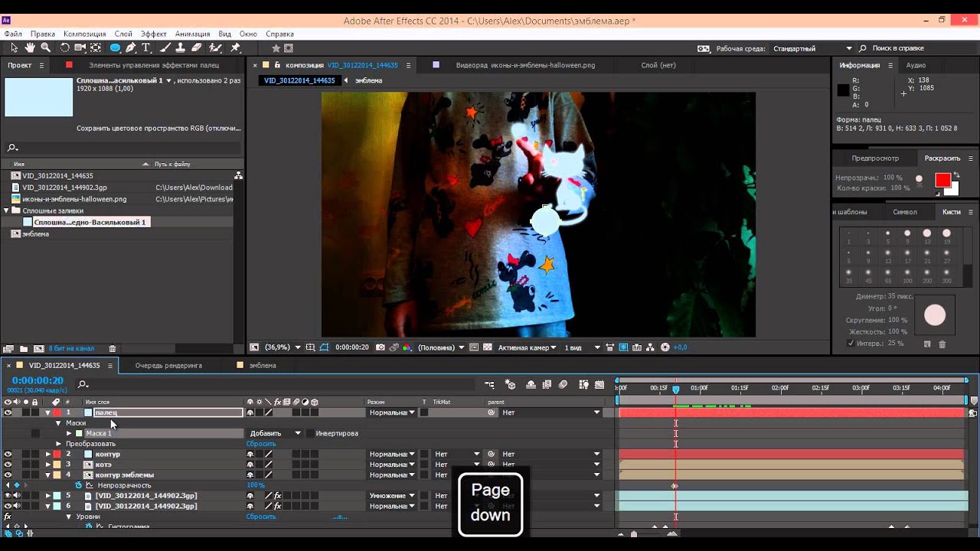The image size is (980, 551).
Task: Hide layer 4 контур эмблемы eye toggle
Action: coord(8,474)
